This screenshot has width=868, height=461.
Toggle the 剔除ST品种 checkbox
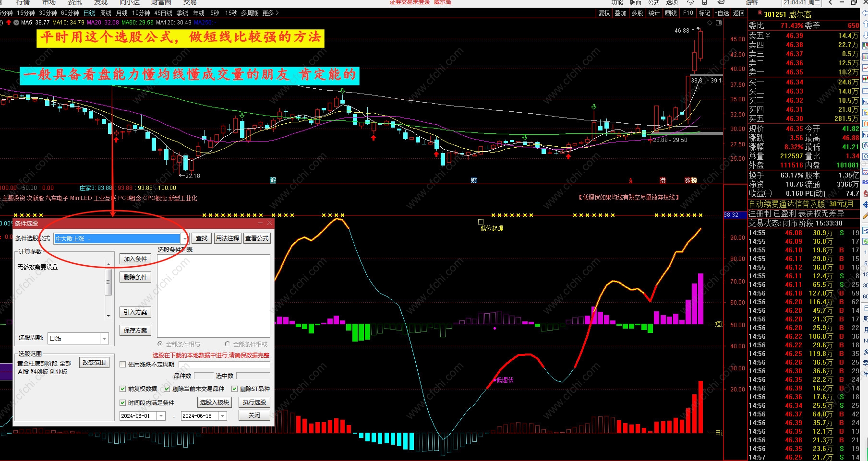tap(235, 389)
